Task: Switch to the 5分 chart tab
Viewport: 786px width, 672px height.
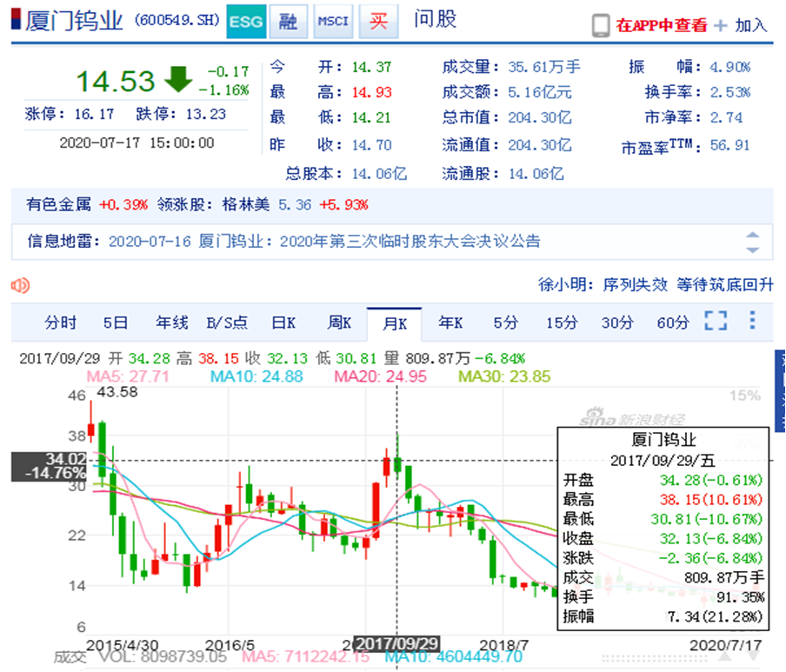Action: (x=506, y=323)
